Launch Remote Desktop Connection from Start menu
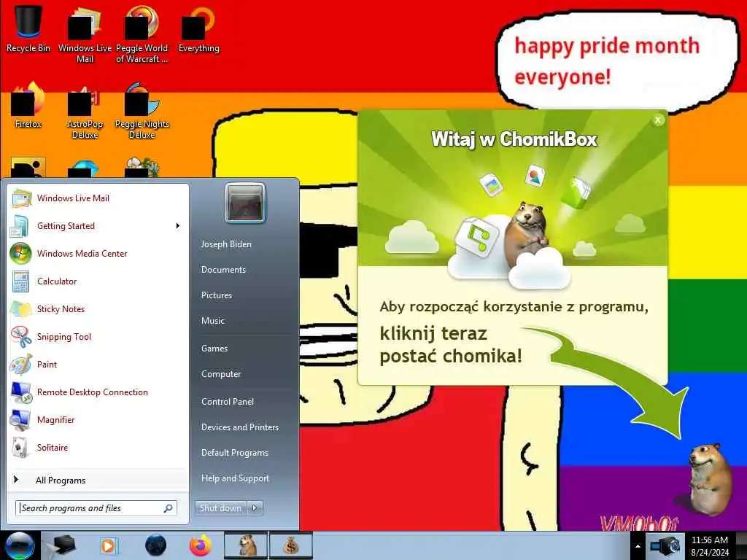The height and width of the screenshot is (560, 747). point(98,392)
